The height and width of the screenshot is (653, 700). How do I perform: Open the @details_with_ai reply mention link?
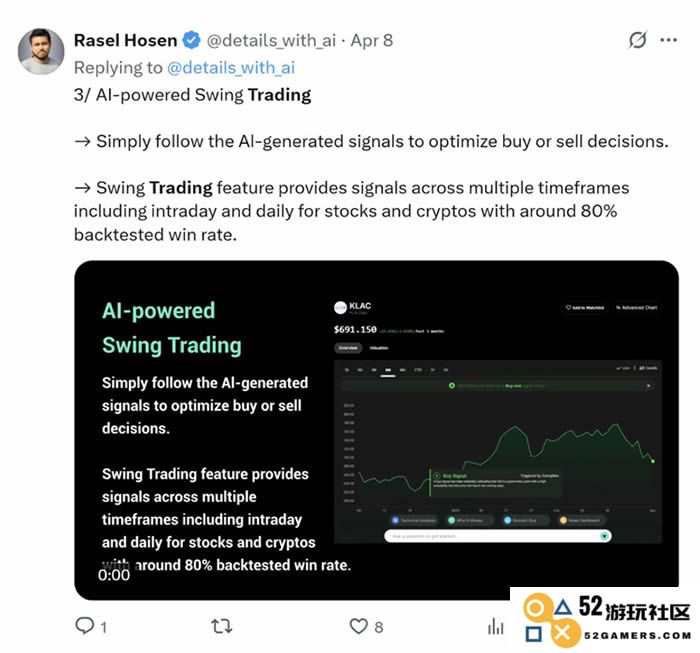pos(231,68)
